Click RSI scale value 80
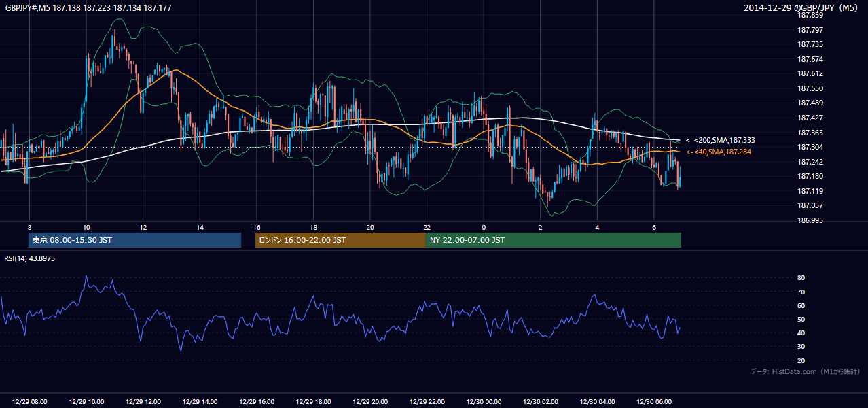The height and width of the screenshot is (408, 868). pos(801,278)
